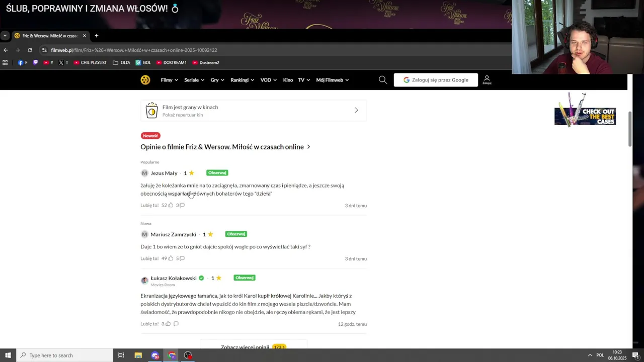Expand the Seriale menu dropdown
644x362 pixels.
[194, 80]
